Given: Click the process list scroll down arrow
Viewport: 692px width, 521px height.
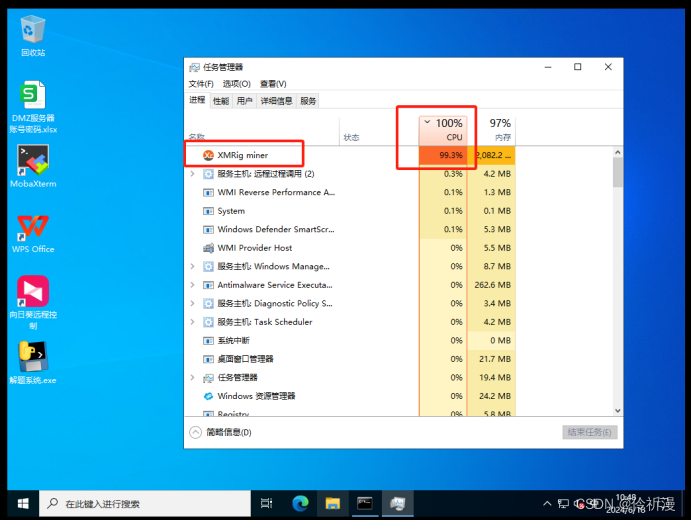Looking at the screenshot, I should 618,411.
